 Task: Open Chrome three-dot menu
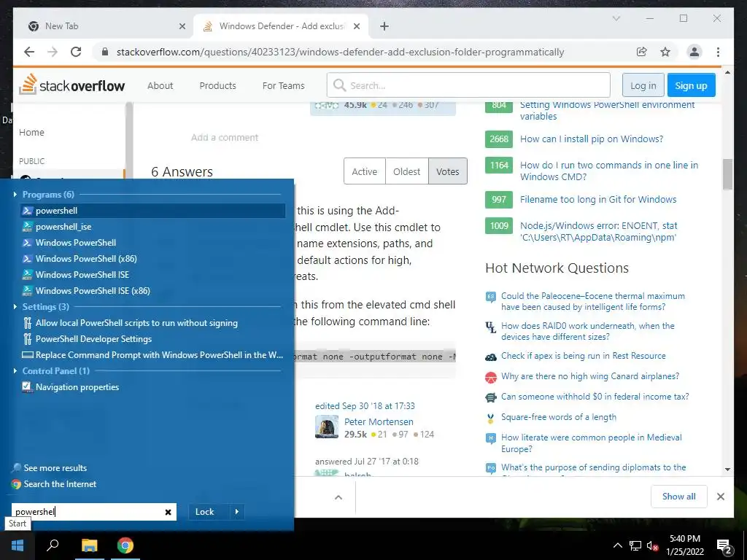[718, 52]
